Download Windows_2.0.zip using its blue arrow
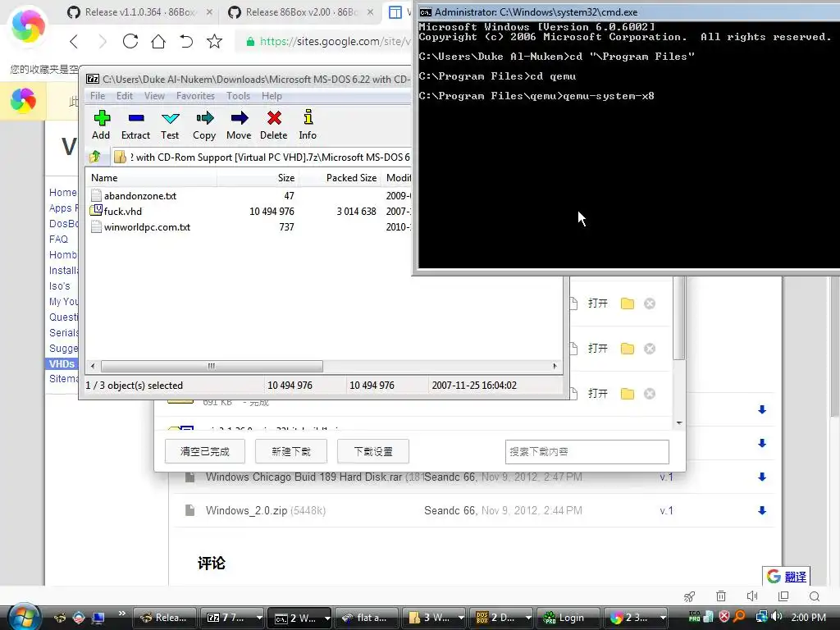This screenshot has height=630, width=840. pos(762,510)
